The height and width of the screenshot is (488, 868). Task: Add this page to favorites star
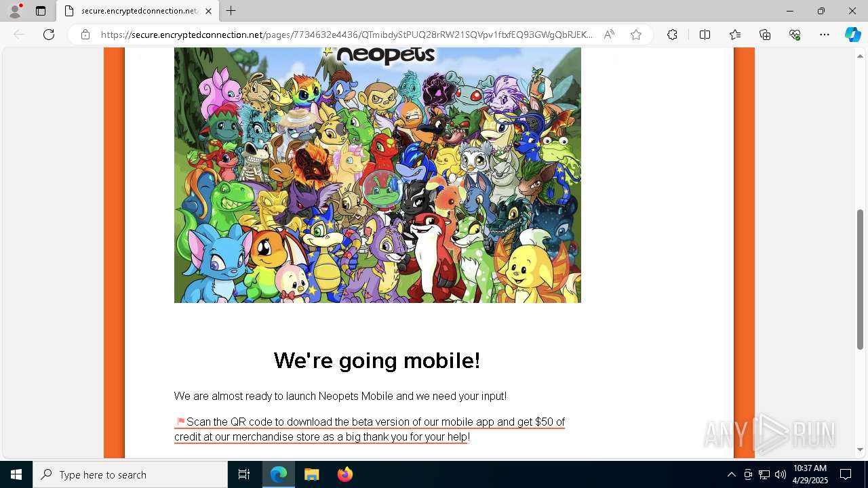[636, 35]
